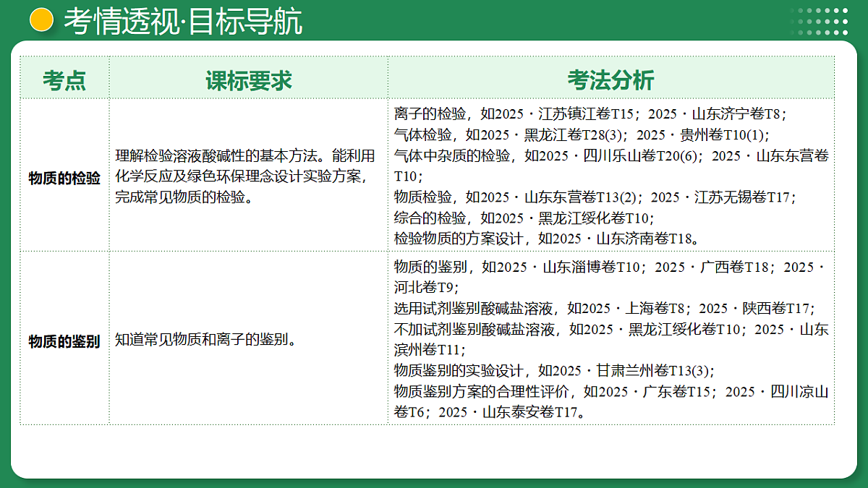Click the 考法分析 column header
868x488 pixels.
point(610,80)
